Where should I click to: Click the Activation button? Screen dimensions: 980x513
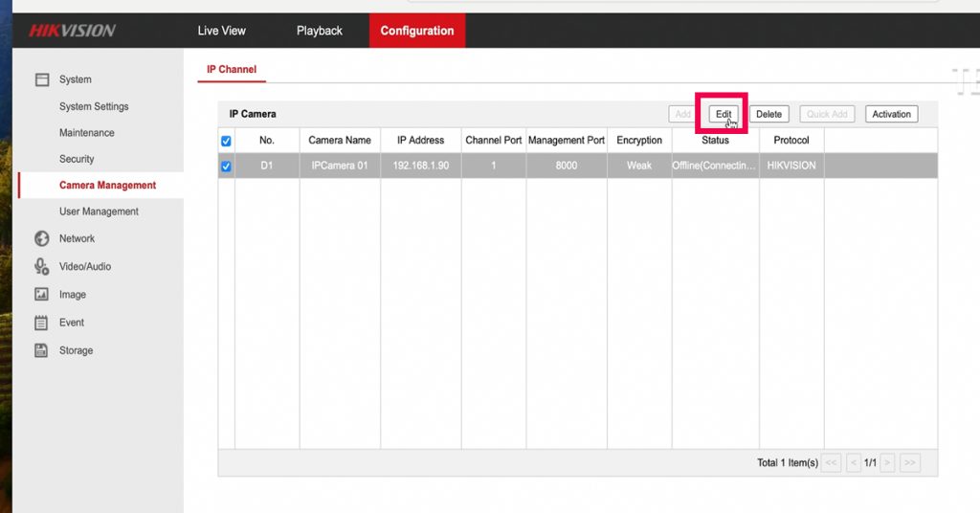[x=891, y=114]
